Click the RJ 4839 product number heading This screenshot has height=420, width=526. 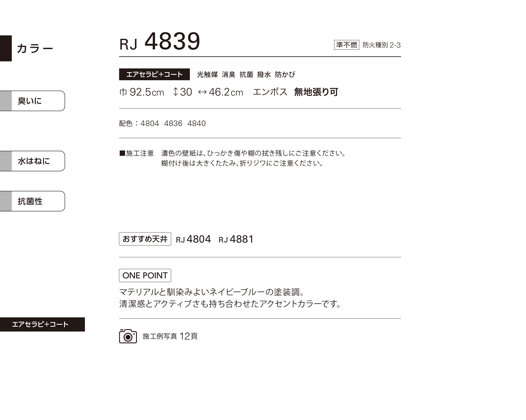click(160, 42)
